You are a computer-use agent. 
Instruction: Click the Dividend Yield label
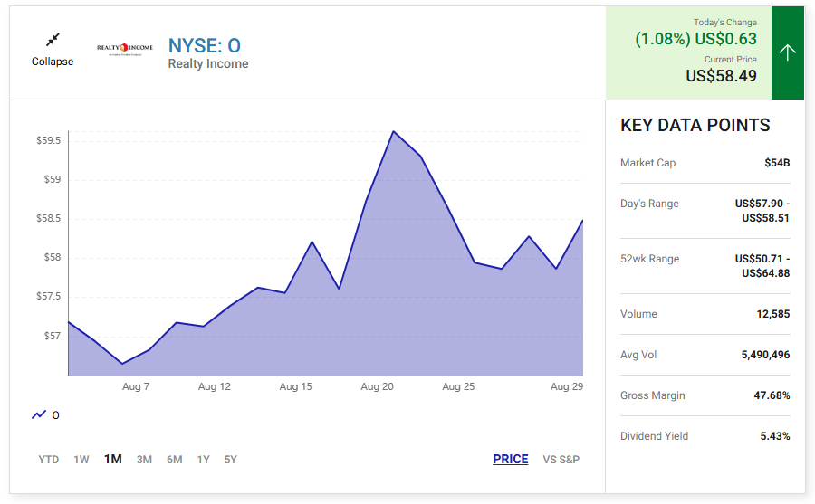click(654, 436)
